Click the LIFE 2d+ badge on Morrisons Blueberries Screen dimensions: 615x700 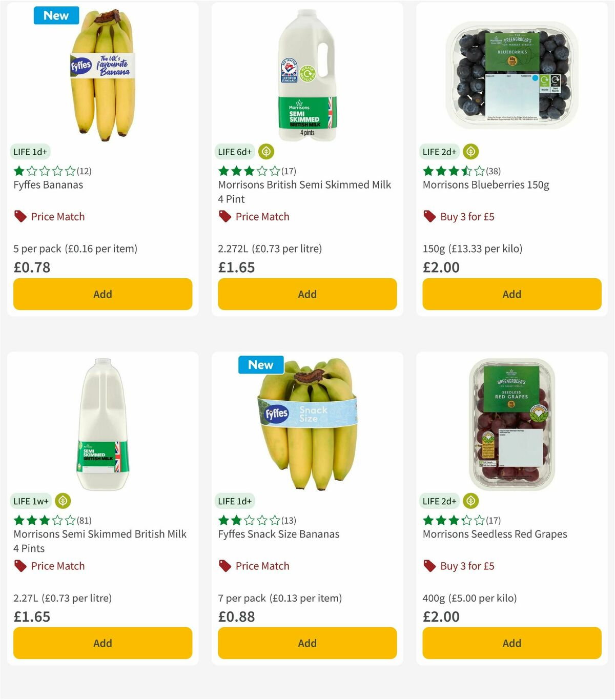[439, 152]
